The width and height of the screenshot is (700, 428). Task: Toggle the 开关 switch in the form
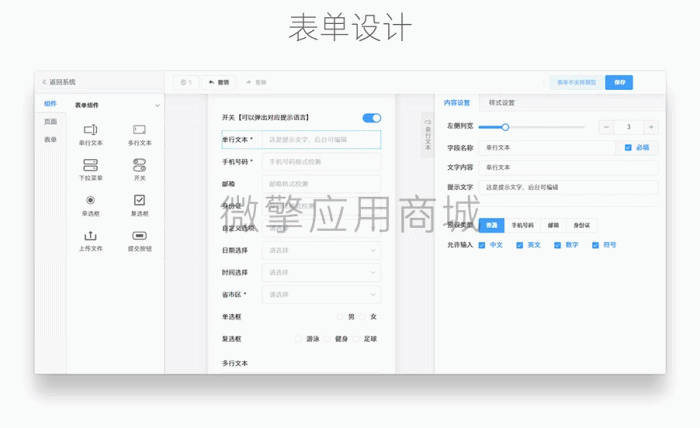pos(371,118)
